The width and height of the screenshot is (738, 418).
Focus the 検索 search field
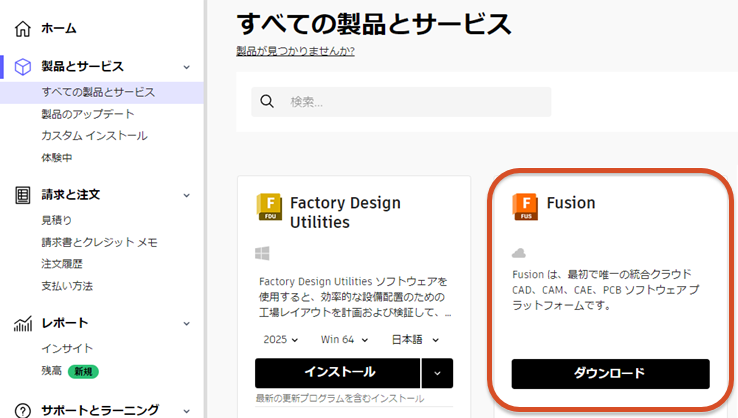point(401,102)
